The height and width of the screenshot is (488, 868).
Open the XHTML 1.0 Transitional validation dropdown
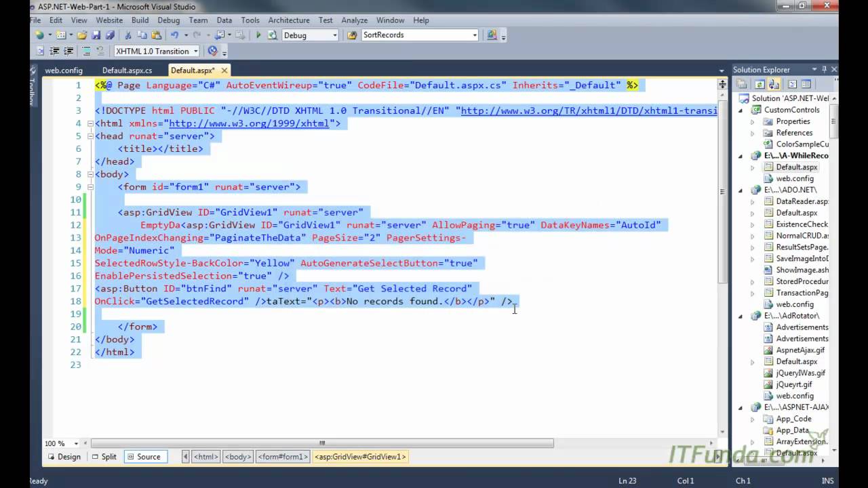point(196,52)
